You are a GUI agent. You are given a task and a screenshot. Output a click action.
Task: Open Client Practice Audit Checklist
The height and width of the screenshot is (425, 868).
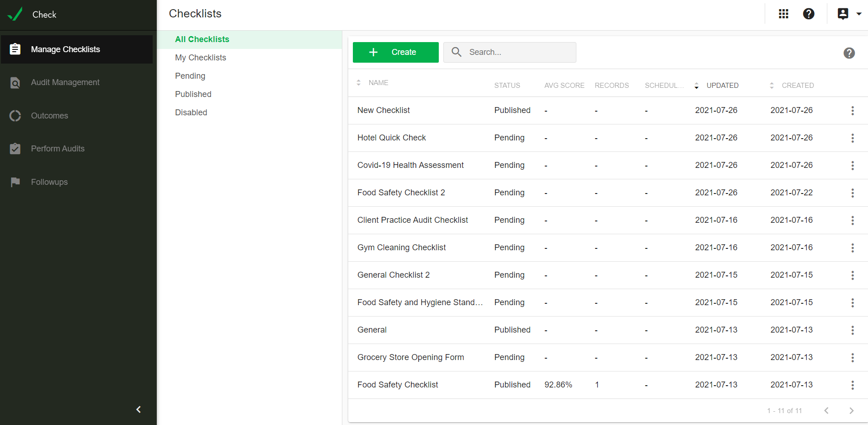click(413, 220)
